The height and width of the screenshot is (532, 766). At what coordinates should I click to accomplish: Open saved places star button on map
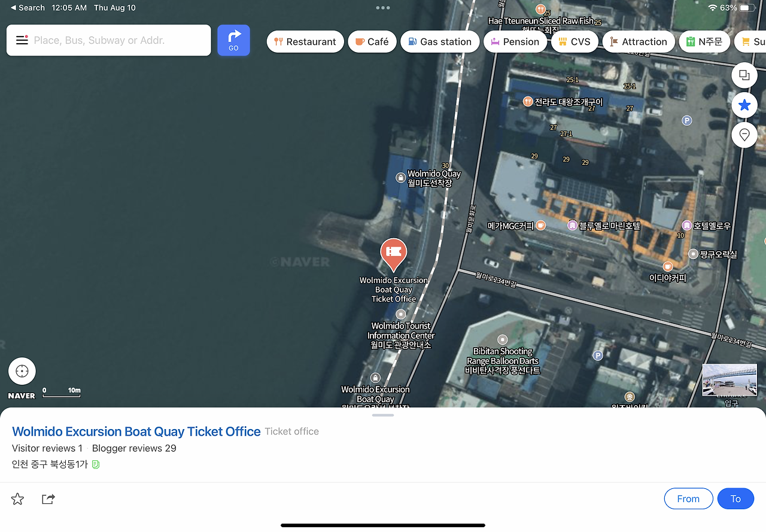(744, 105)
